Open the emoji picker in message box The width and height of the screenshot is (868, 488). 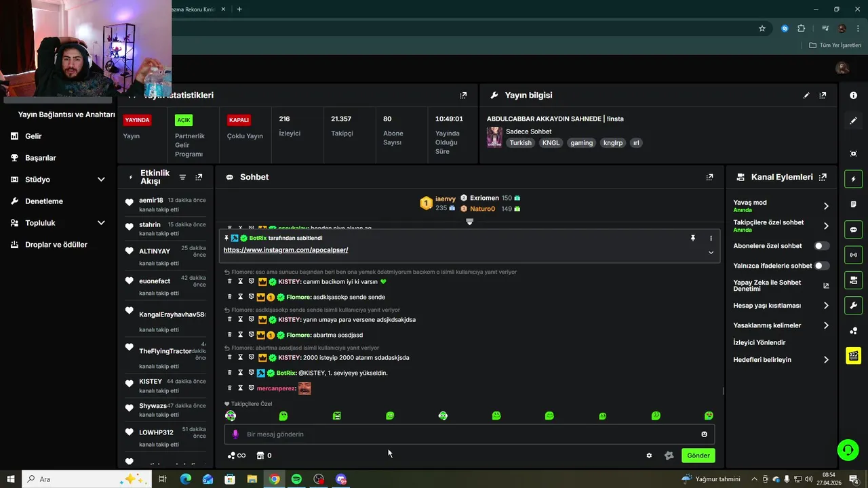tap(704, 434)
